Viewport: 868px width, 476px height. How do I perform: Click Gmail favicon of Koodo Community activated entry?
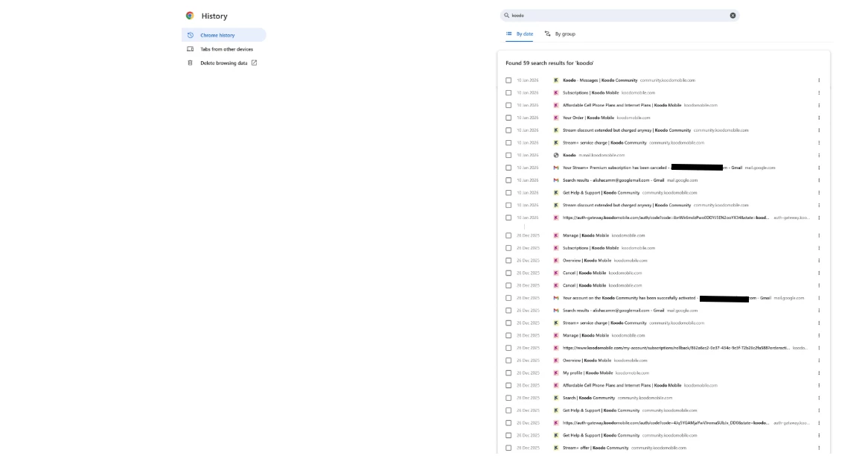(556, 298)
